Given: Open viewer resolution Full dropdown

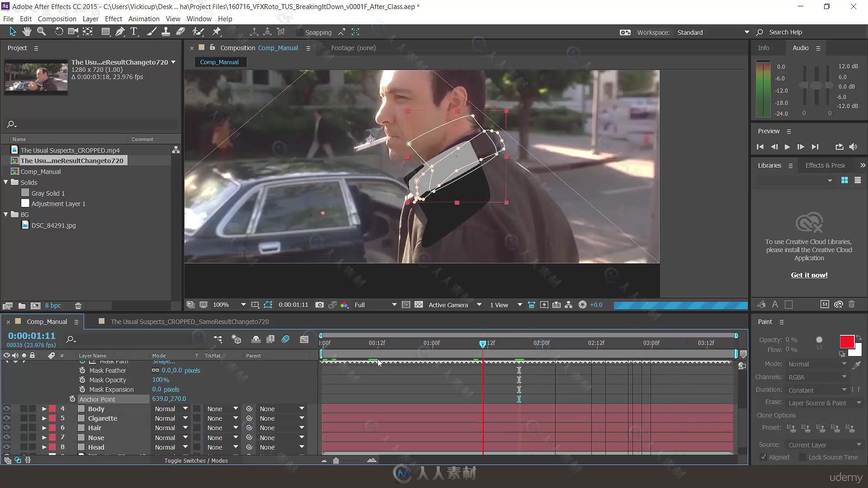Looking at the screenshot, I should point(375,305).
